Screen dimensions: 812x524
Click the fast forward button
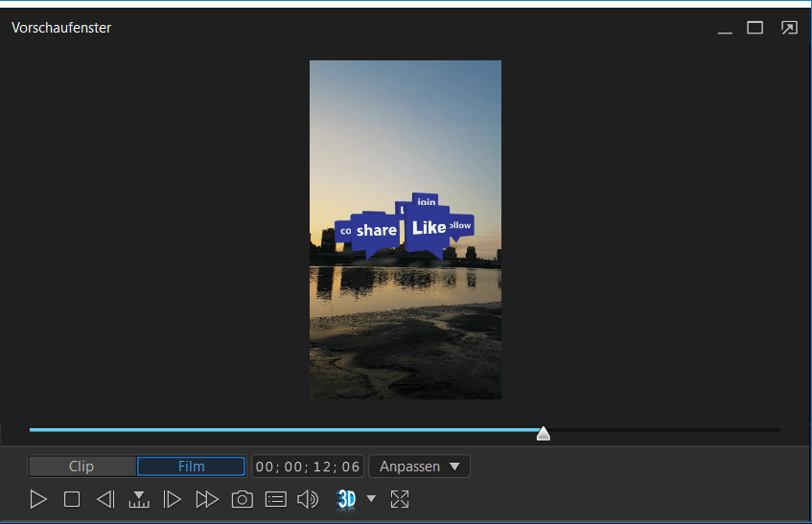tap(207, 499)
